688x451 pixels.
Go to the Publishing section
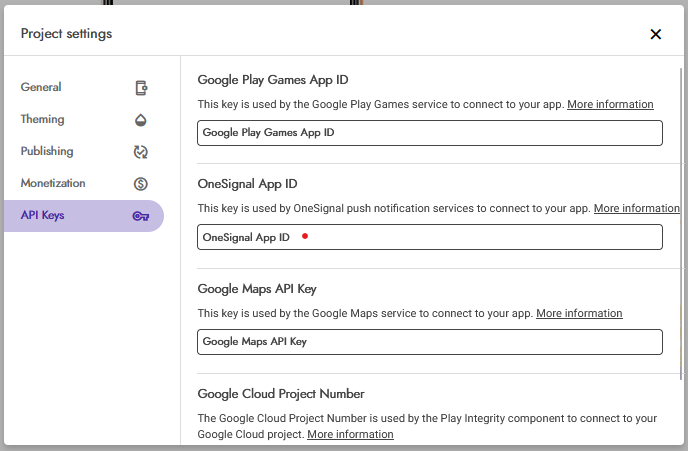47,152
